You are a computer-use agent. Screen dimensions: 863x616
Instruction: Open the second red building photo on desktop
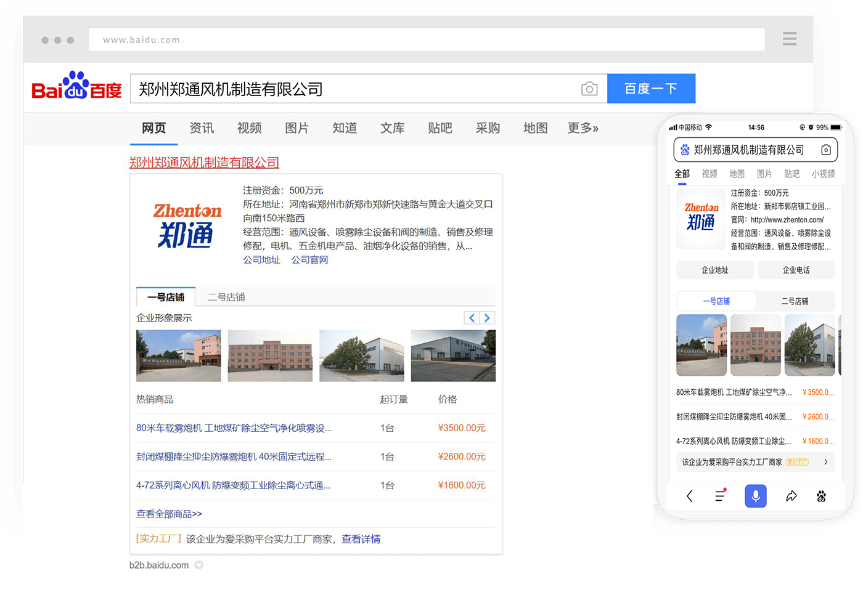270,355
